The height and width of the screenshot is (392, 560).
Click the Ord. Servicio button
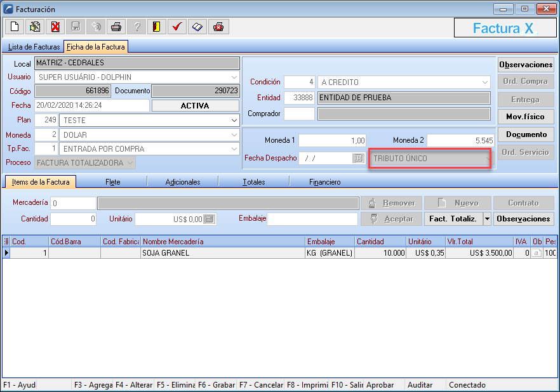pyautogui.click(x=526, y=152)
